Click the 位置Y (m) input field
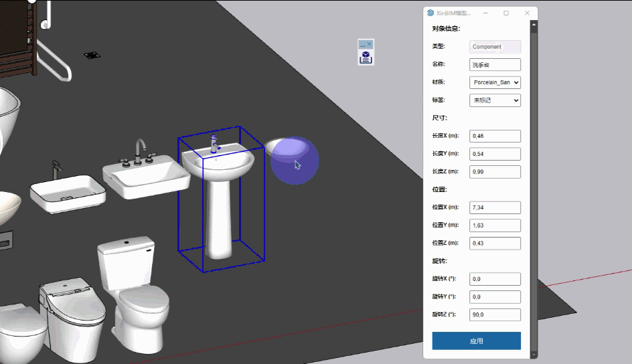This screenshot has width=632, height=364. click(495, 225)
